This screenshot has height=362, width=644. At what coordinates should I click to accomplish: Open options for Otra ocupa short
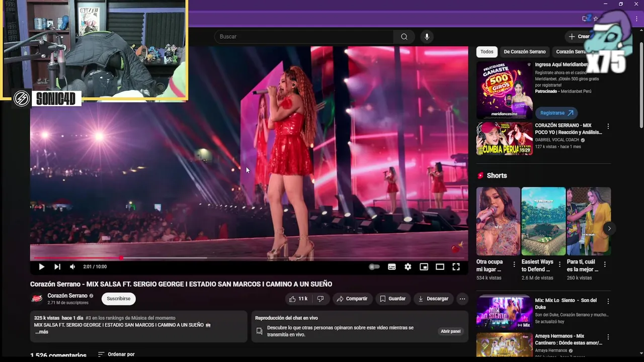pyautogui.click(x=514, y=264)
